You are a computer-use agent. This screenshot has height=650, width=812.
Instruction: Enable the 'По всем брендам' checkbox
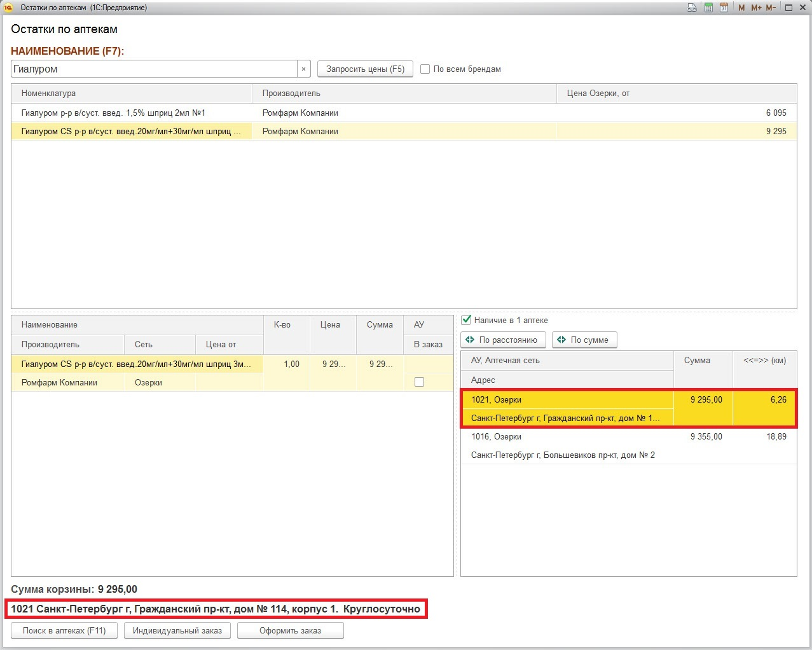point(425,69)
